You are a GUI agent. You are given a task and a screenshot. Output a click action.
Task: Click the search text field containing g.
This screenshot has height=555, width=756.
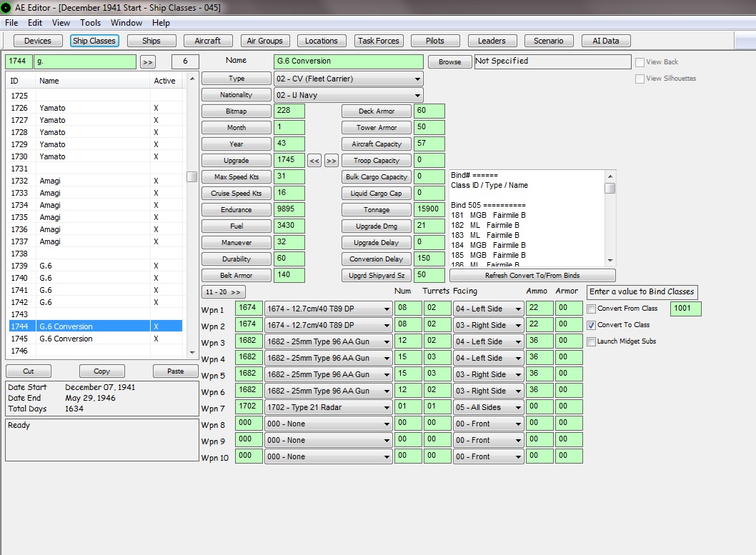click(85, 61)
